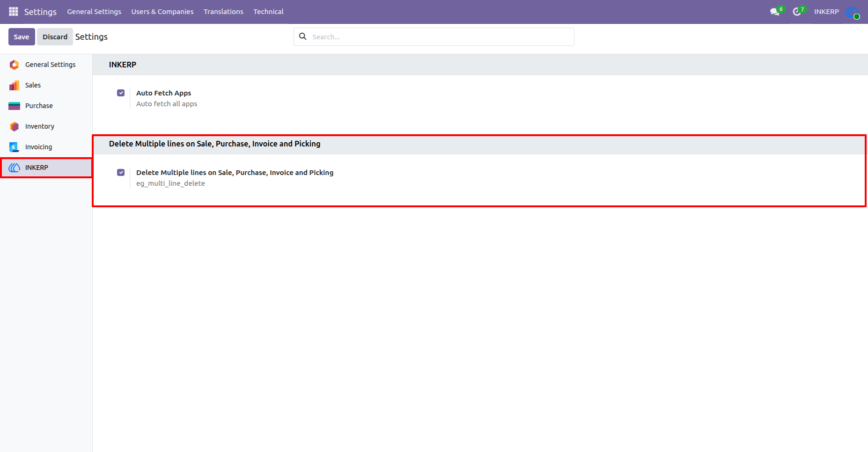Click the Inventory sidebar icon
The height and width of the screenshot is (452, 868).
[x=14, y=126]
